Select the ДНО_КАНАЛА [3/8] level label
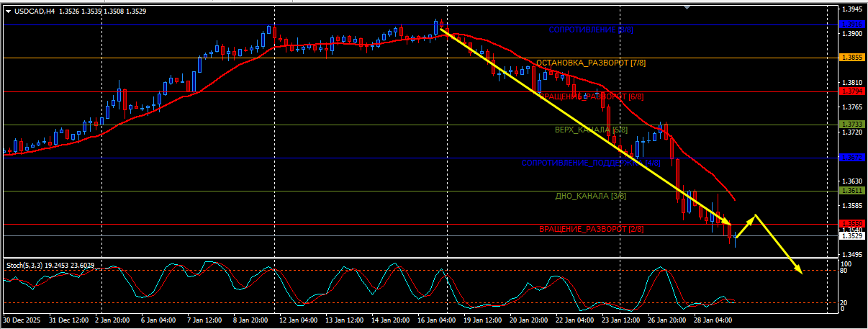868x329 pixels. tap(591, 196)
